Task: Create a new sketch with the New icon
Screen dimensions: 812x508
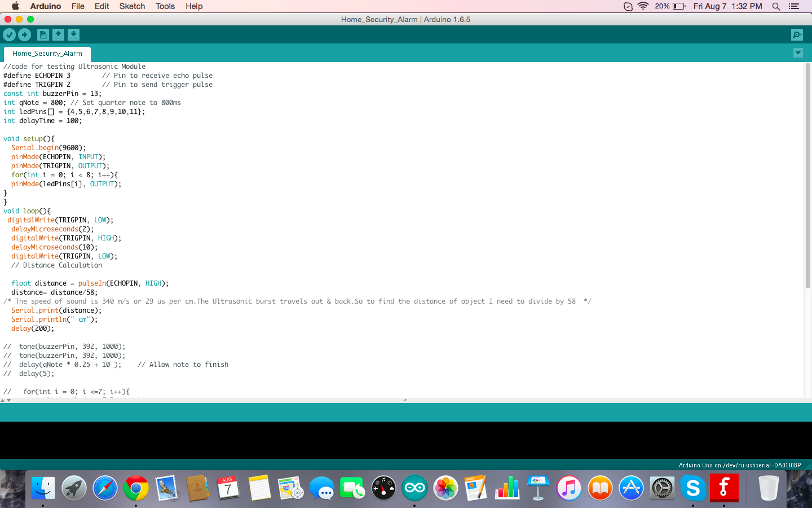Action: pyautogui.click(x=43, y=34)
